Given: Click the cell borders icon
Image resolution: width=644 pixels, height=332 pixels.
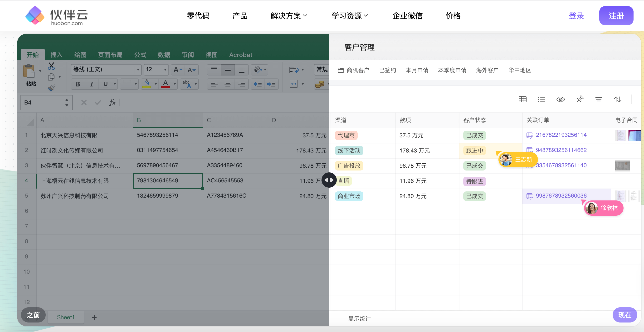Looking at the screenshot, I should 127,84.
